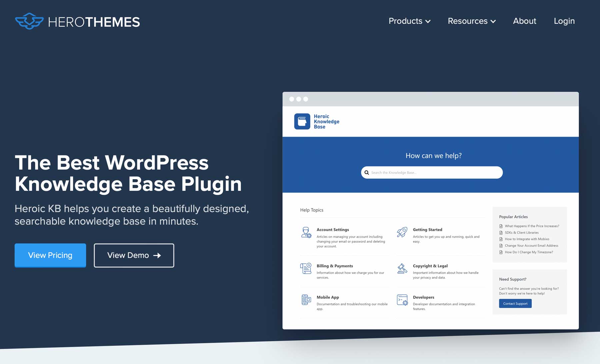Click the Mobile App phone icon
Image resolution: width=600 pixels, height=364 pixels.
pyautogui.click(x=306, y=300)
